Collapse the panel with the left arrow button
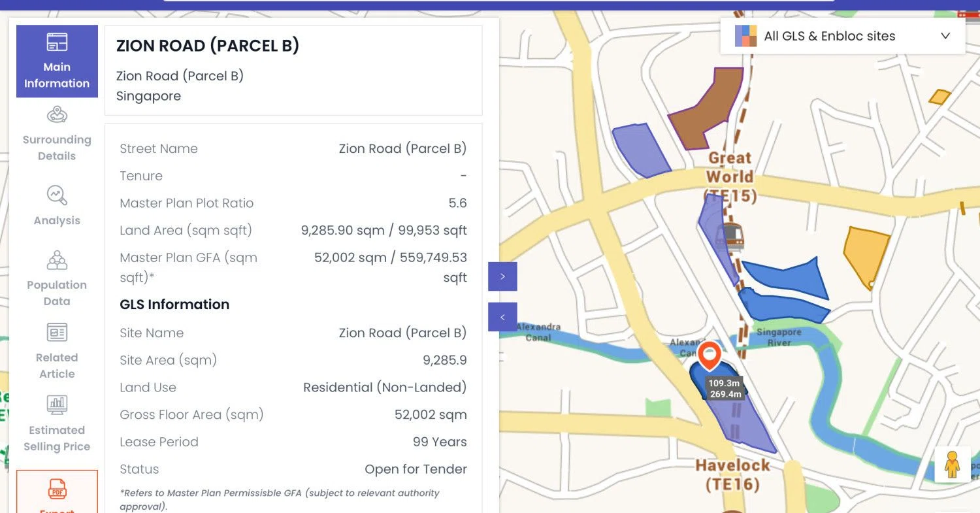The height and width of the screenshot is (513, 980). click(502, 317)
